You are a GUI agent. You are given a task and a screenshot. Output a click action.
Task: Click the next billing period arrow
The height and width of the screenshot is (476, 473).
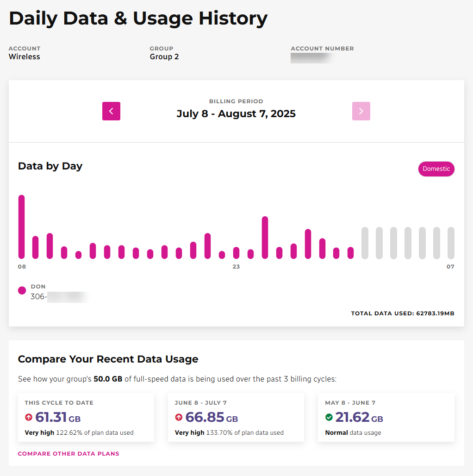[x=361, y=111]
